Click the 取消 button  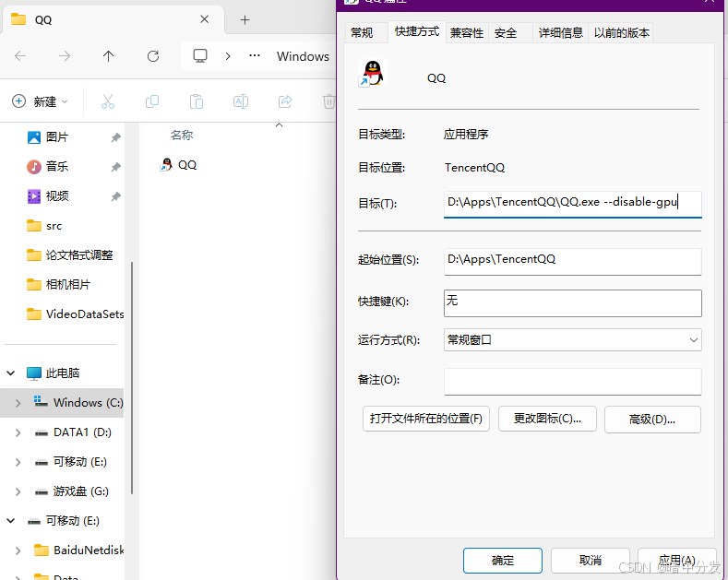[591, 561]
